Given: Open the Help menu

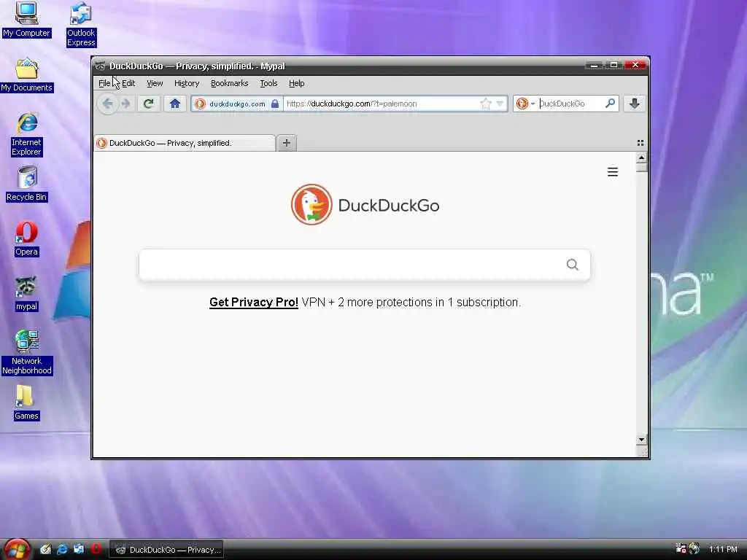Looking at the screenshot, I should coord(296,83).
